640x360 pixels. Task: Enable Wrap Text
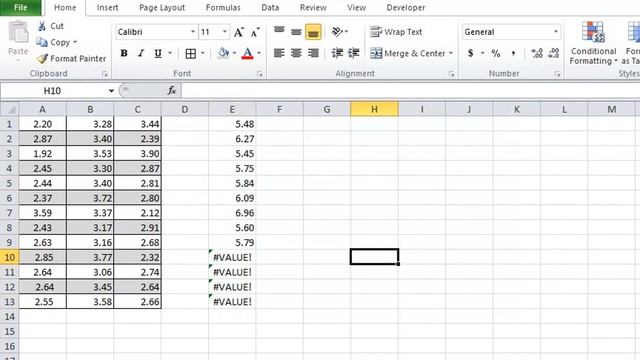click(396, 32)
